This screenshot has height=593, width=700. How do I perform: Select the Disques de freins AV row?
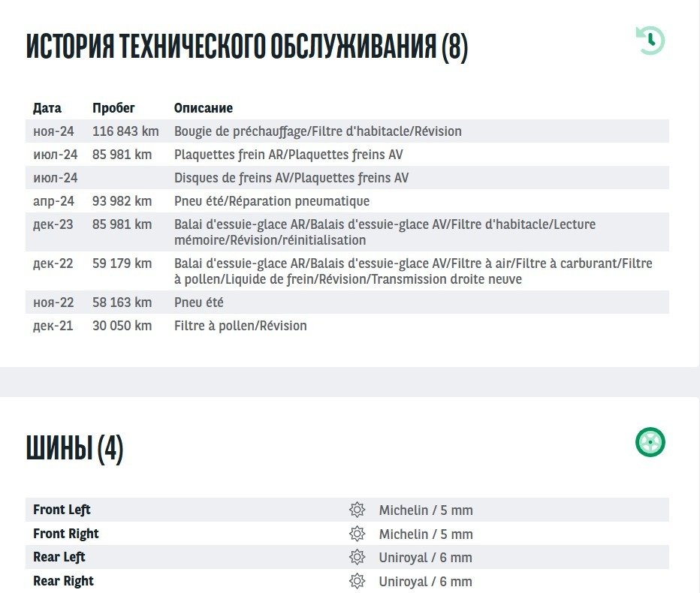coord(291,178)
